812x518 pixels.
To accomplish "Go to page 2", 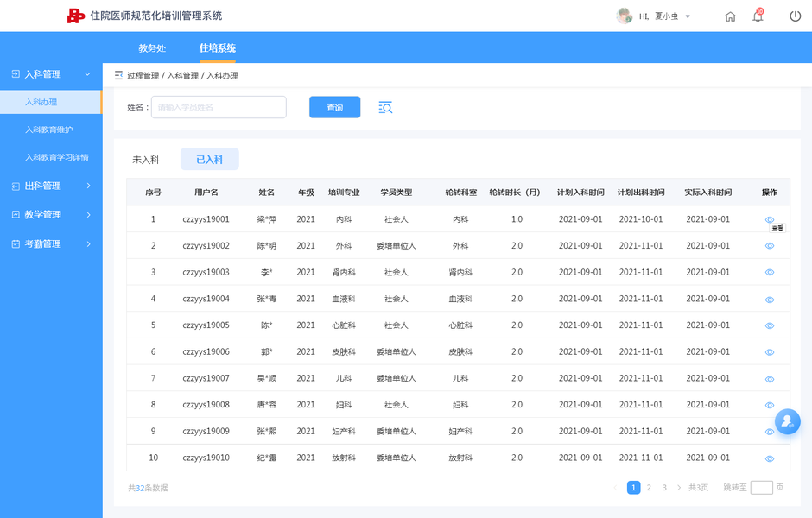I will [649, 488].
